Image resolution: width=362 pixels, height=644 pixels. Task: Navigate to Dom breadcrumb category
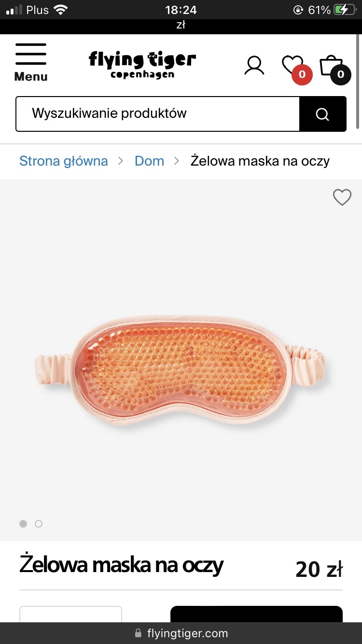click(x=149, y=161)
